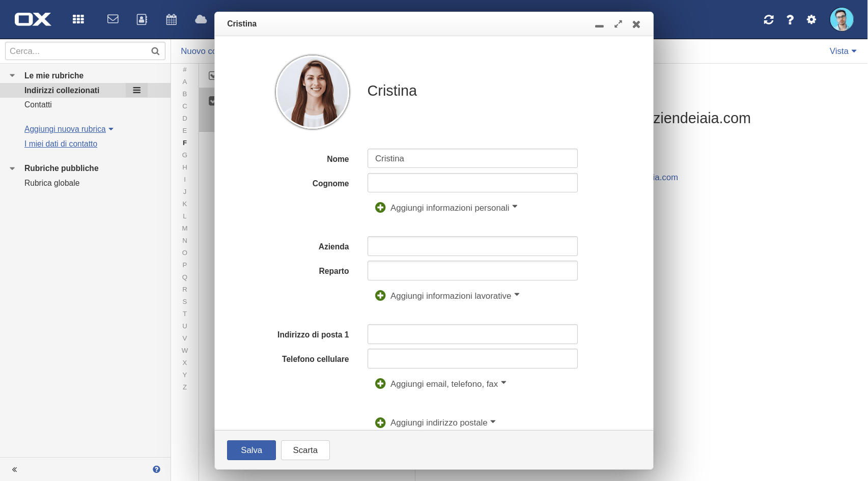Jump to letter C in index
868x481 pixels.
[x=185, y=106]
